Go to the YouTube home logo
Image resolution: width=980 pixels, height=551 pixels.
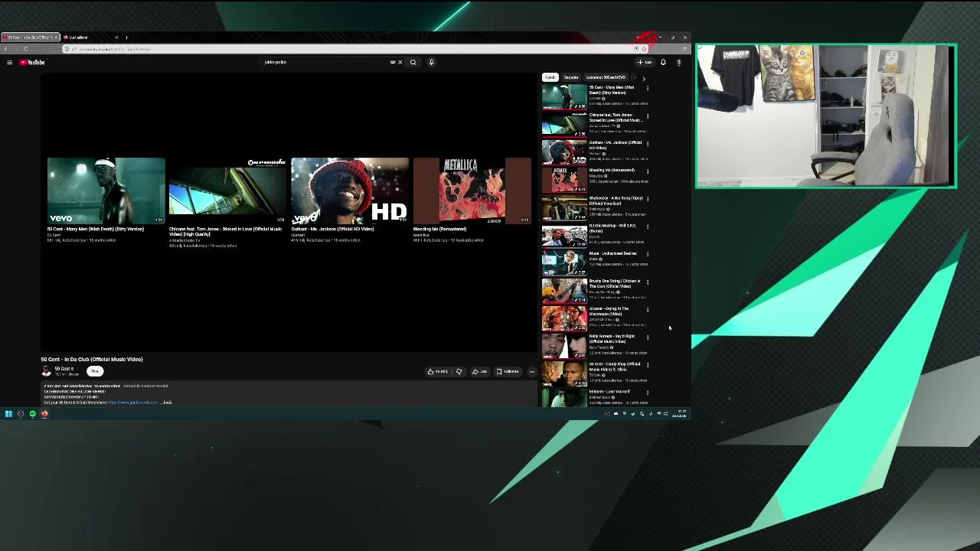(32, 63)
